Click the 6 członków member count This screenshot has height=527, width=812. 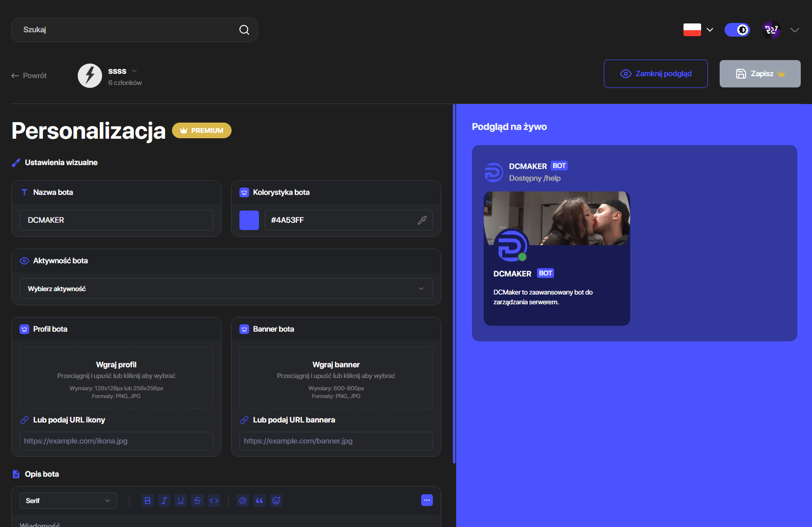point(125,83)
